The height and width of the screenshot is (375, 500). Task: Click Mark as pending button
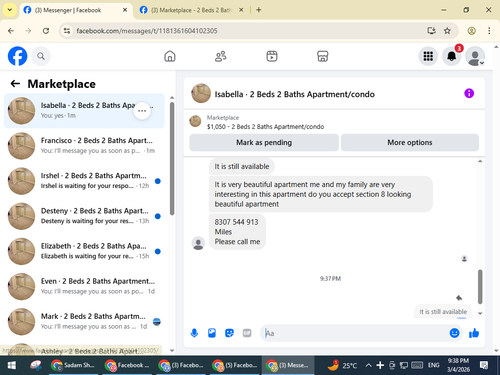264,143
